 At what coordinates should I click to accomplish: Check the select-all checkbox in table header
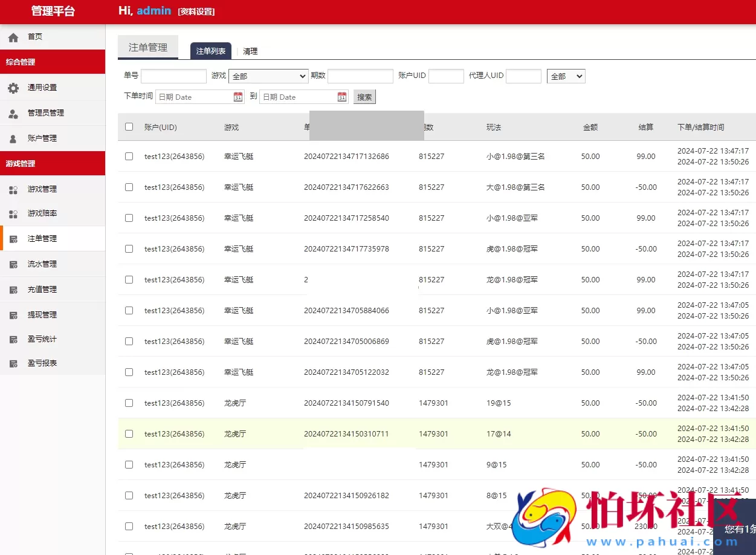pyautogui.click(x=129, y=126)
